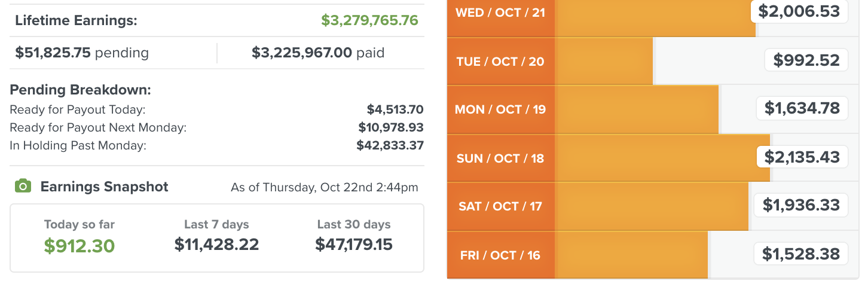Click the green Lifetime Earnings total

pos(369,20)
